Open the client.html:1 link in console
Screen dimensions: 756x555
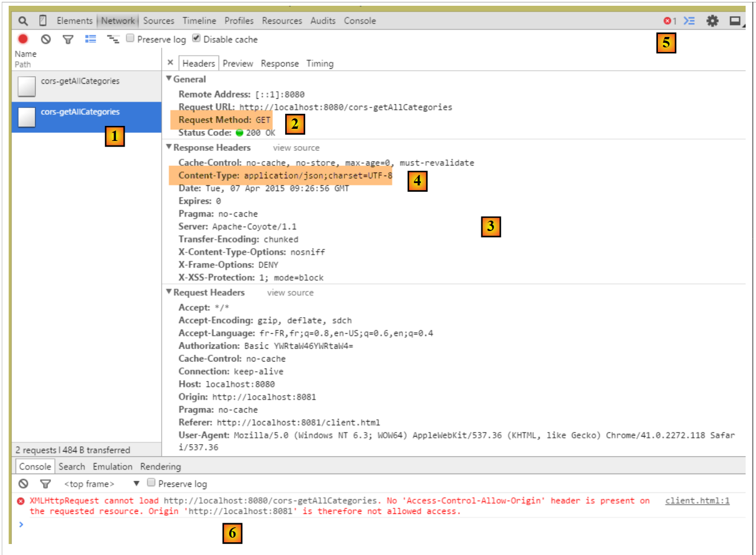click(697, 501)
